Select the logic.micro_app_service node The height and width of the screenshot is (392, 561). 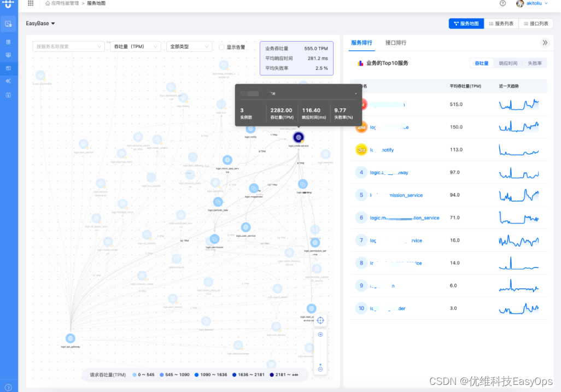coord(227,160)
